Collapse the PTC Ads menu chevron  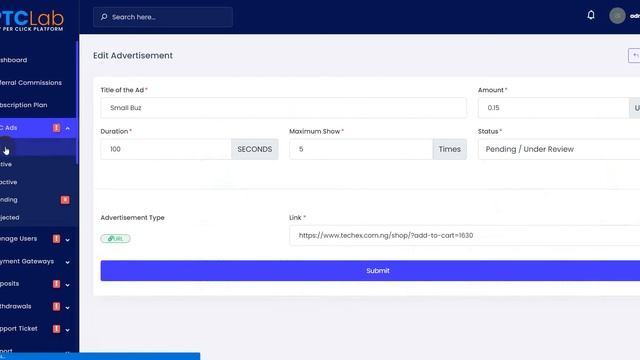68,128
